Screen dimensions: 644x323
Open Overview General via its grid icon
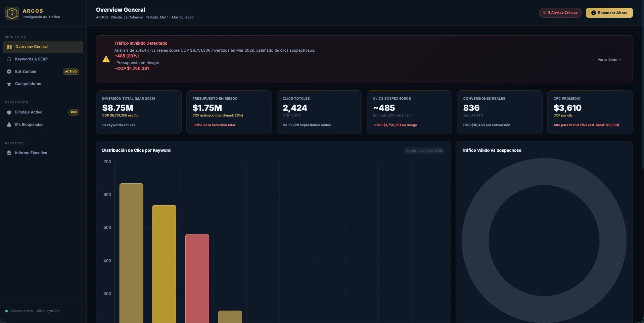(x=9, y=47)
